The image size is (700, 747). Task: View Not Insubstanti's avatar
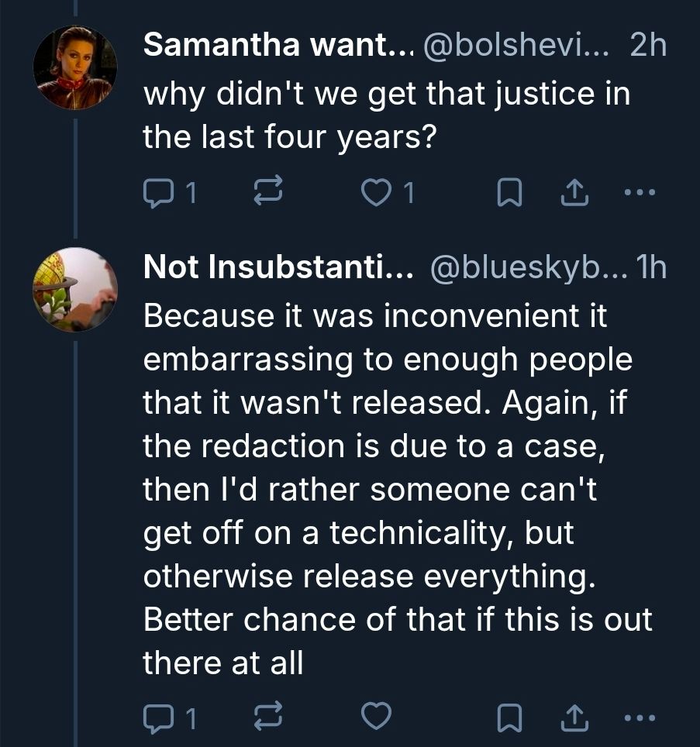pyautogui.click(x=75, y=289)
